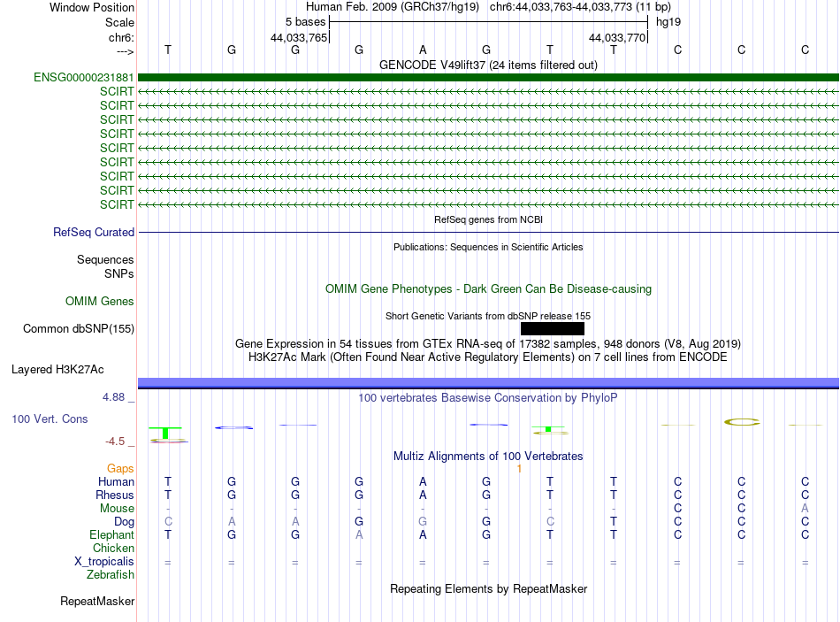Click the faded 'A' base in Elephant row
840x622 pixels.
359,535
